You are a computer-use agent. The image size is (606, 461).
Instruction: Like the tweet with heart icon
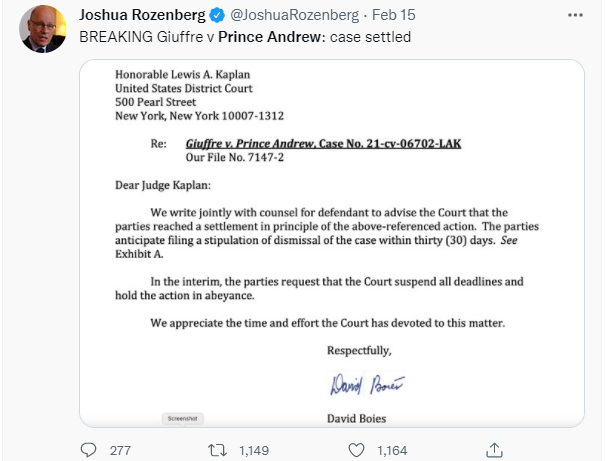pyautogui.click(x=356, y=450)
